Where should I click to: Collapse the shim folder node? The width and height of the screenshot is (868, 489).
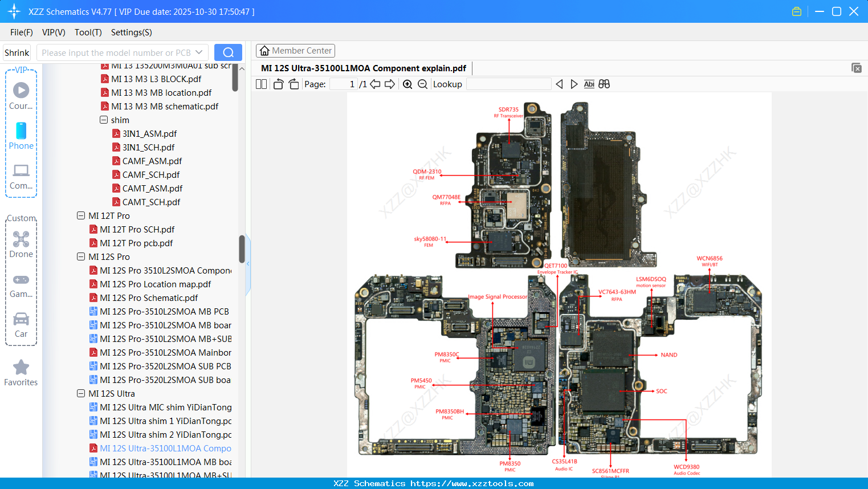click(103, 120)
